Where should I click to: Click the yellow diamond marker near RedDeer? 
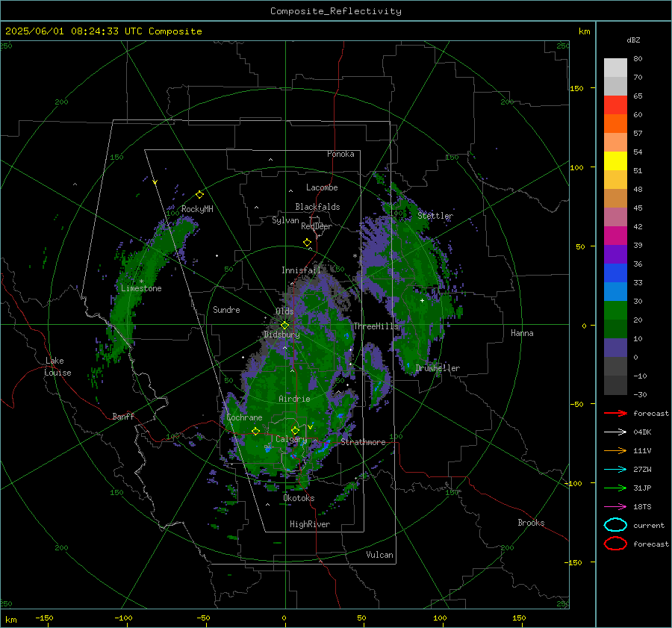click(x=307, y=243)
